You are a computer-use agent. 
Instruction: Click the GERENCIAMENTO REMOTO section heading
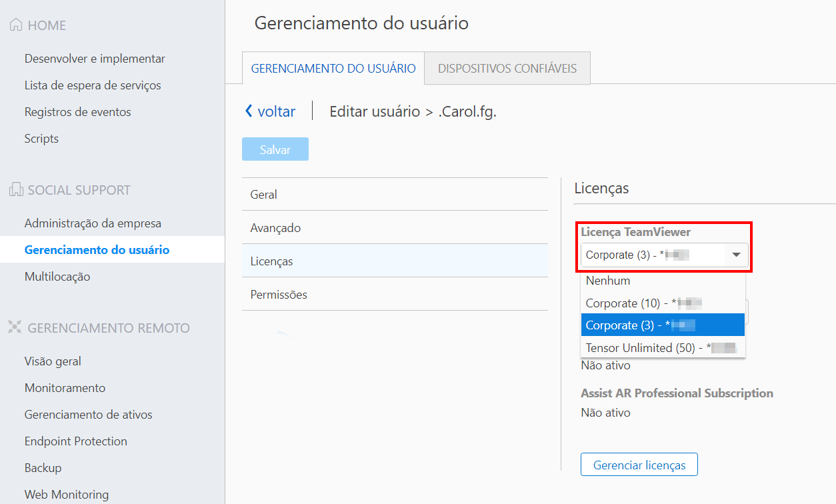pyautogui.click(x=109, y=328)
